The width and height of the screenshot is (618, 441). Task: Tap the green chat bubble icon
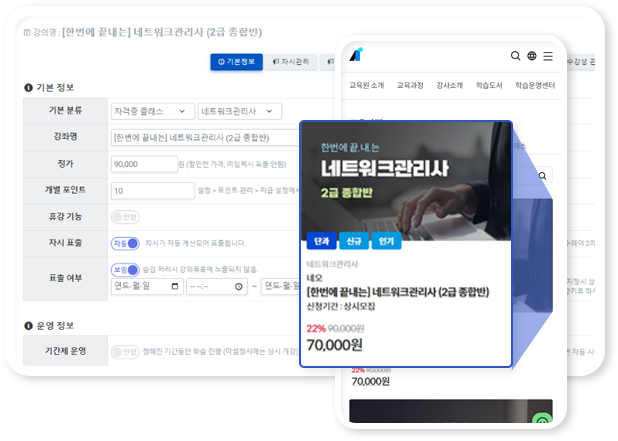543,420
